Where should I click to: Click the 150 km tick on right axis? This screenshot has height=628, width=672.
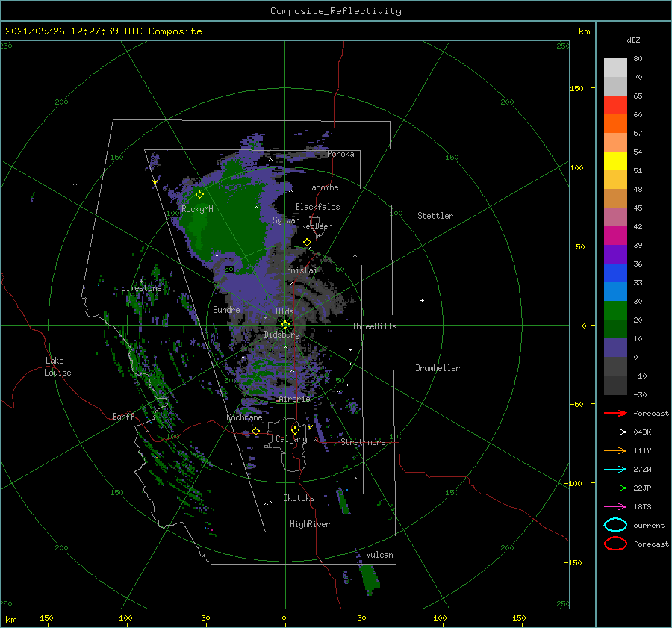pyautogui.click(x=576, y=88)
